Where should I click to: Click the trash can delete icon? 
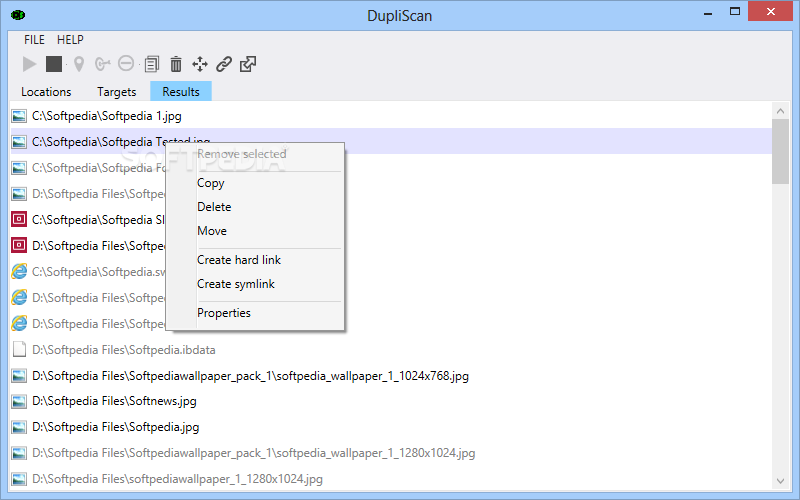176,64
